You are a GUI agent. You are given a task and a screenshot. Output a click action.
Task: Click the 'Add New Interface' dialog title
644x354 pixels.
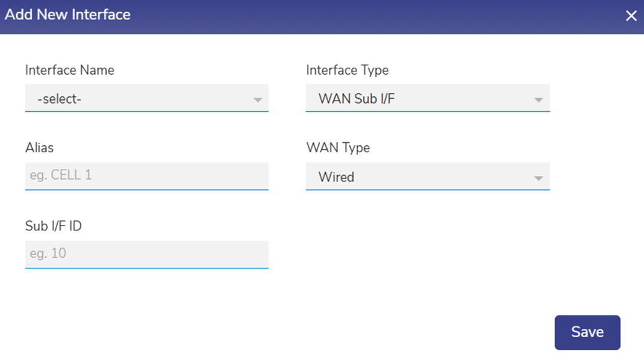pyautogui.click(x=68, y=15)
